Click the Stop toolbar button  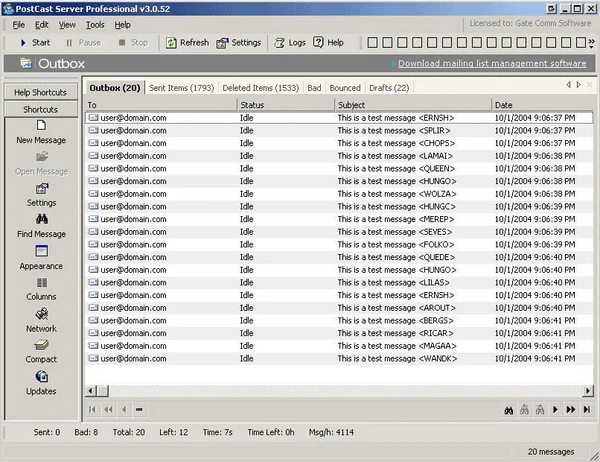point(133,42)
